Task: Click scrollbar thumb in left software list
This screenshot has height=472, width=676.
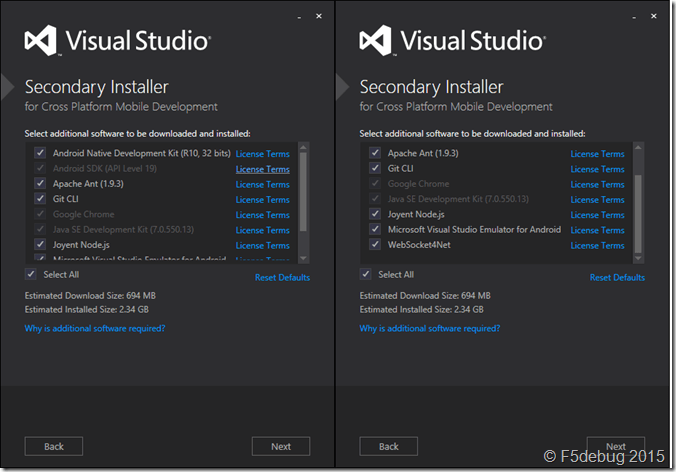Action: tap(303, 192)
